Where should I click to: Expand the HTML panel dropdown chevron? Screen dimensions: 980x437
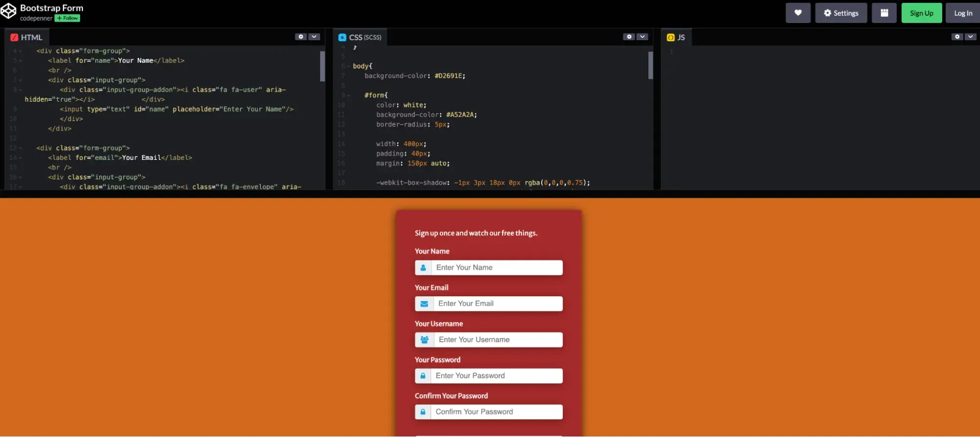coord(314,37)
